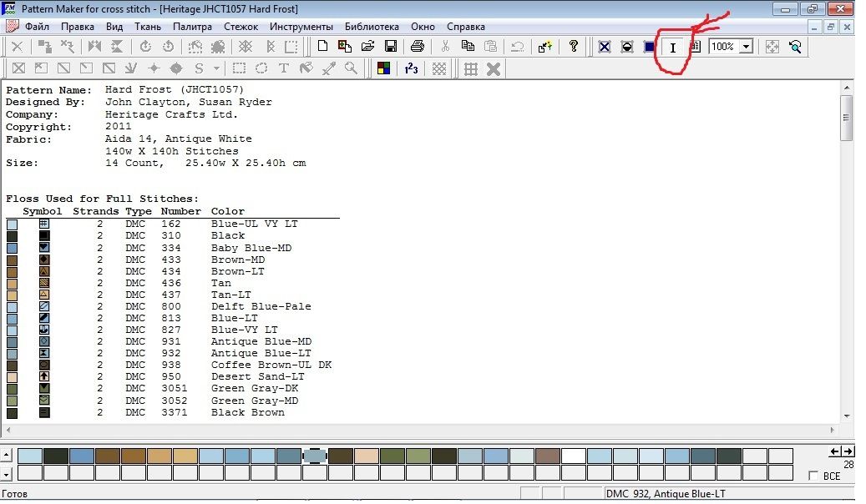
Task: Pick the first light blue palette swatch
Action: click(x=30, y=456)
